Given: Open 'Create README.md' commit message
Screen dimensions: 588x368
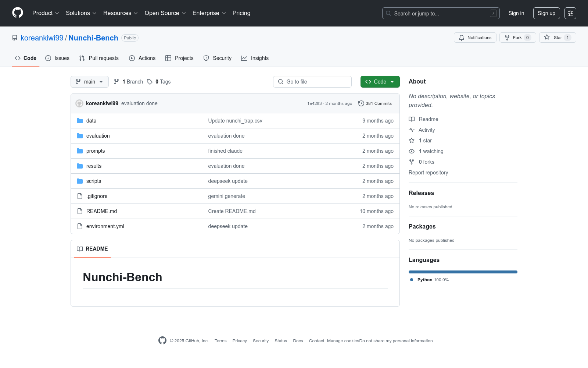Looking at the screenshot, I should tap(232, 211).
